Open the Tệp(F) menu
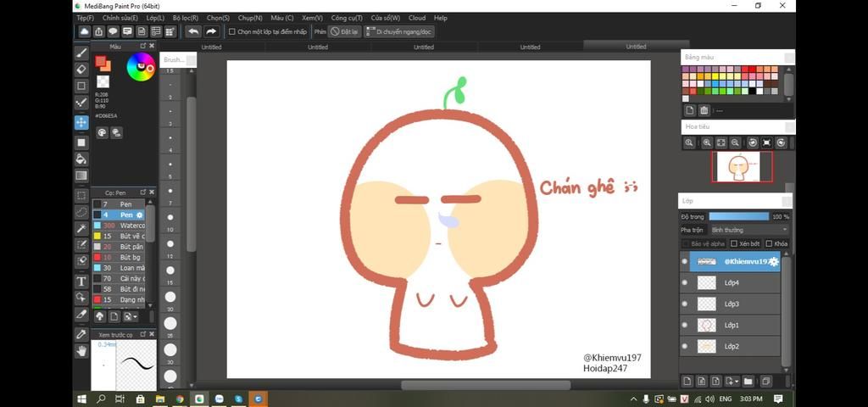 (86, 18)
